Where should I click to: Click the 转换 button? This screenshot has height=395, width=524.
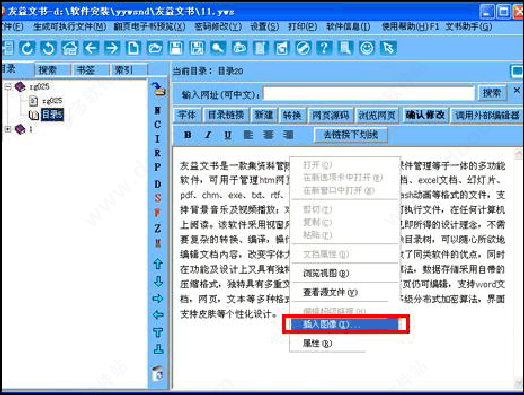coord(292,116)
